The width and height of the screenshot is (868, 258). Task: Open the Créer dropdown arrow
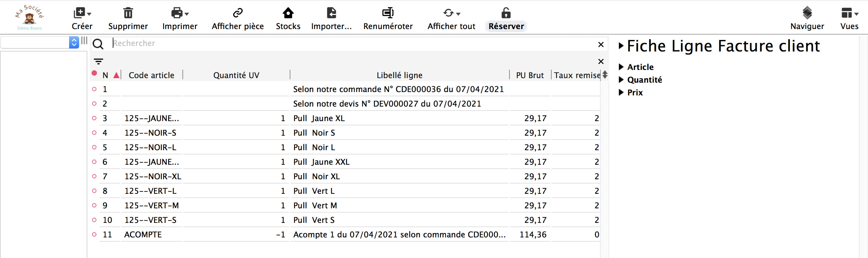(x=89, y=14)
